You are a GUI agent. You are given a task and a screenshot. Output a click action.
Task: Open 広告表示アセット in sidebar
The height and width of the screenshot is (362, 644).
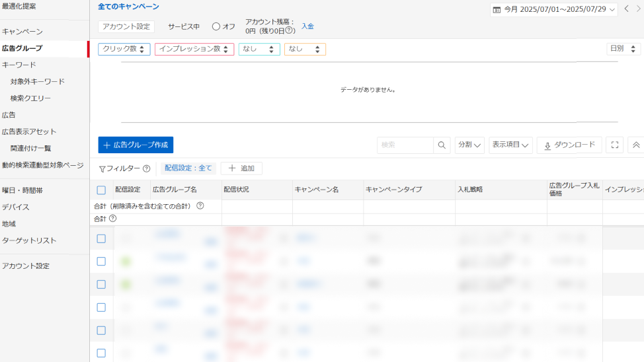28,131
